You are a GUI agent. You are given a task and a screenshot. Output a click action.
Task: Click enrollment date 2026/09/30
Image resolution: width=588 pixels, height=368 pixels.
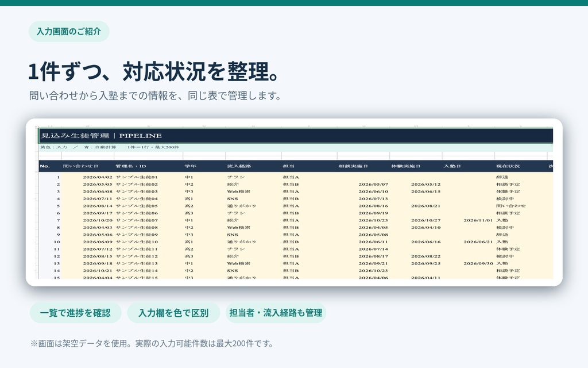tap(478, 263)
